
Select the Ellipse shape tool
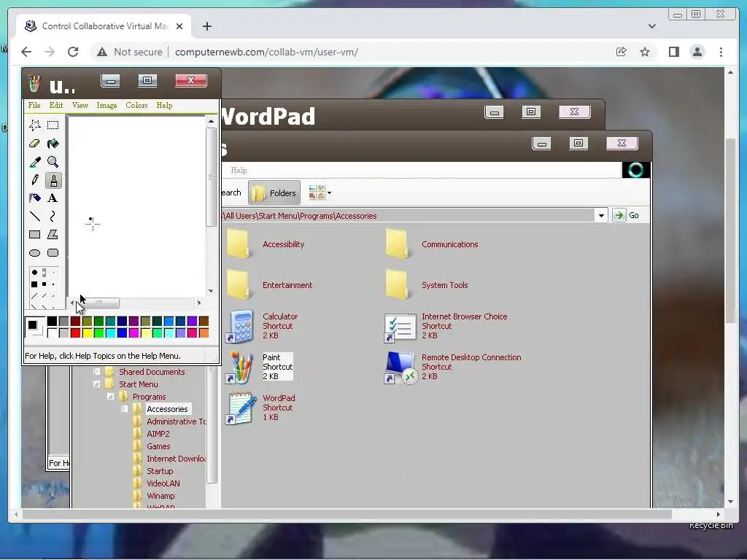(x=35, y=253)
